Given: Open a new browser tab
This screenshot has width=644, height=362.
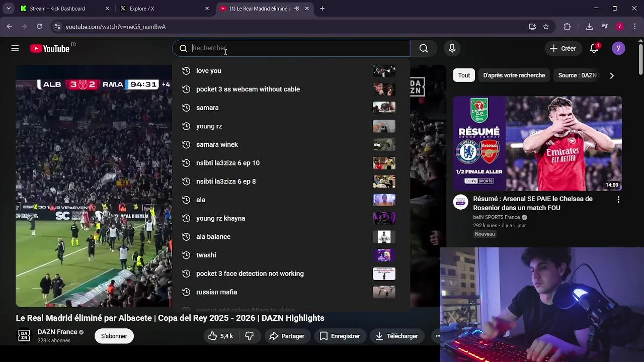Looking at the screenshot, I should 322,9.
